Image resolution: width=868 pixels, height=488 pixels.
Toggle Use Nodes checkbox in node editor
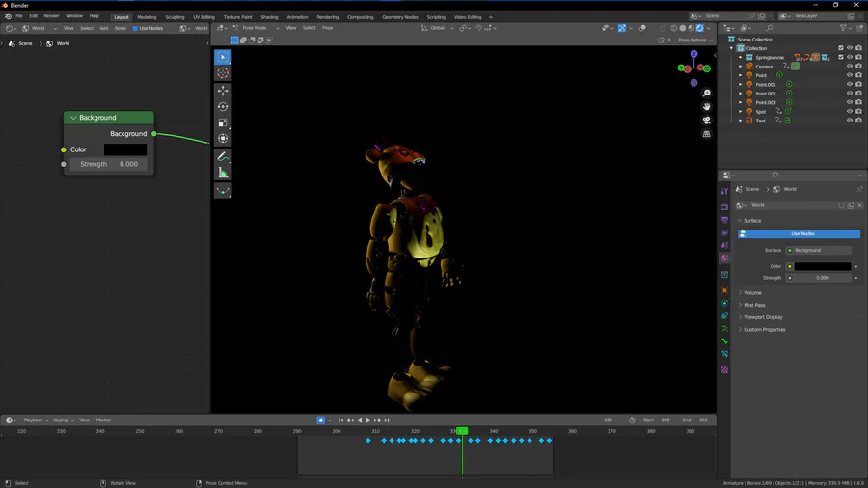tap(135, 28)
